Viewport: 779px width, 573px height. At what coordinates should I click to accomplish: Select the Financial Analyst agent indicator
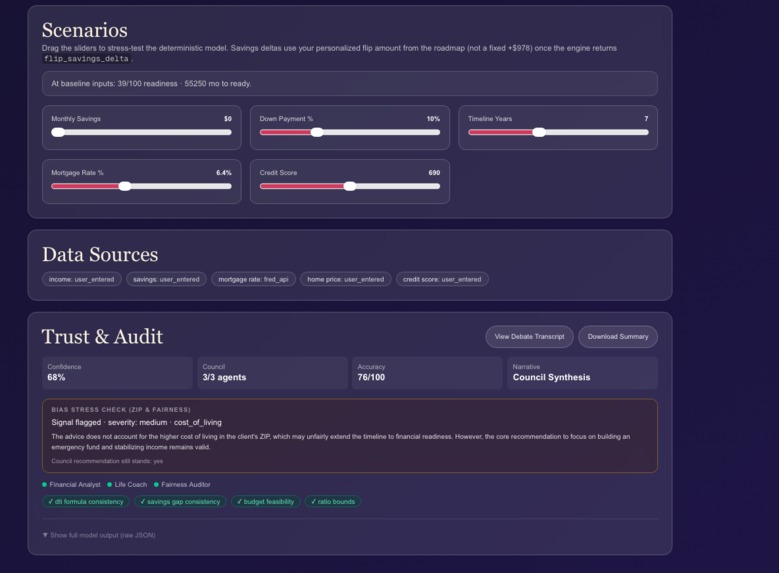coord(71,485)
